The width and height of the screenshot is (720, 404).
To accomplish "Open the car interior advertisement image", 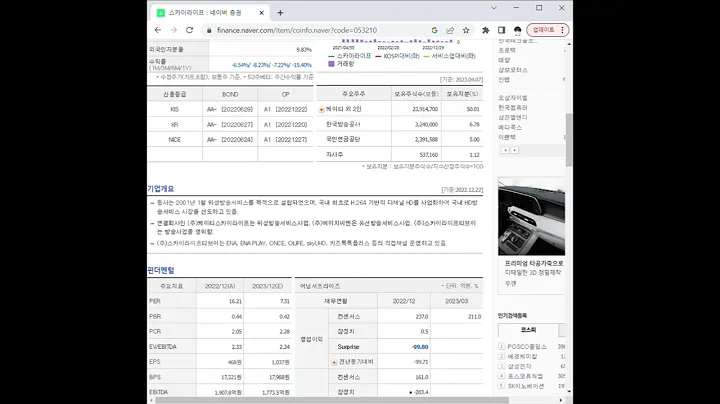I will click(x=531, y=216).
